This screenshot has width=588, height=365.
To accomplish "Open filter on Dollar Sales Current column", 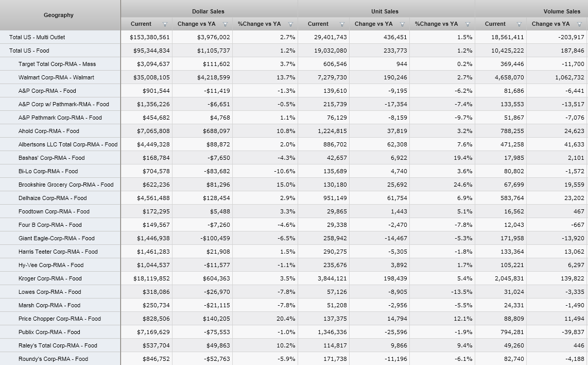I will point(165,24).
